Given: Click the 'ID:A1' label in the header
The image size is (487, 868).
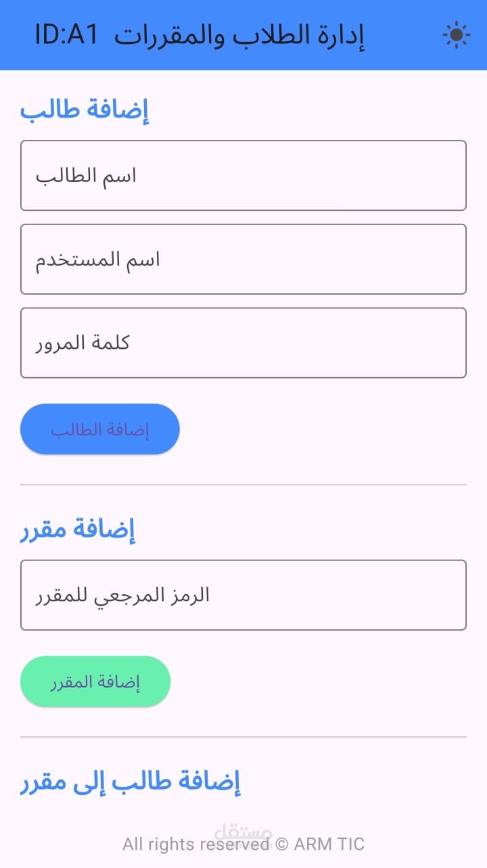Looking at the screenshot, I should 67,36.
